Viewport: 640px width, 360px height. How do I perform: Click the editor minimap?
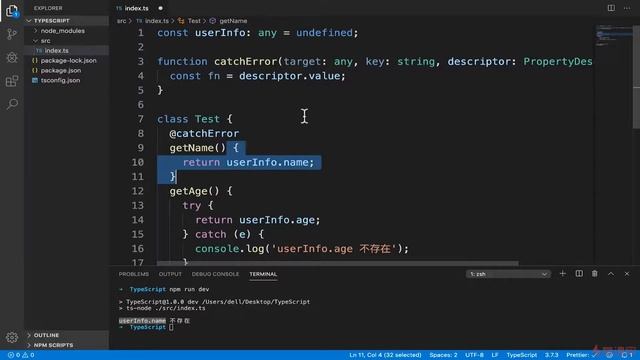click(613, 36)
